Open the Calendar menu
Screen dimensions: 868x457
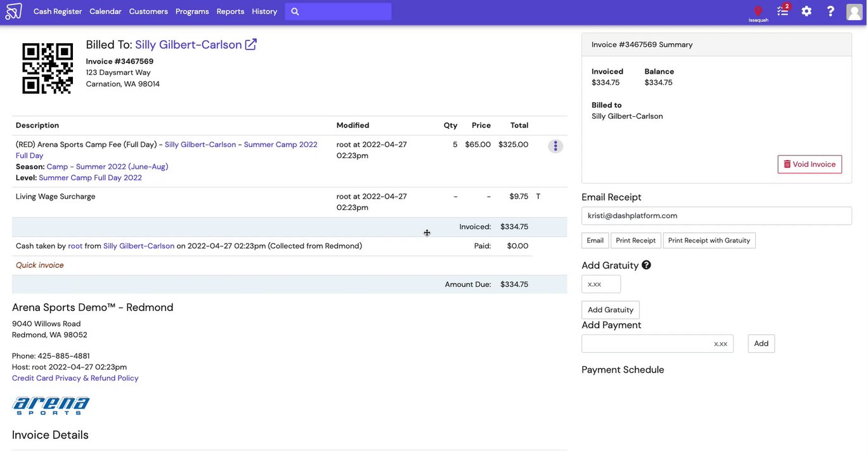(105, 11)
